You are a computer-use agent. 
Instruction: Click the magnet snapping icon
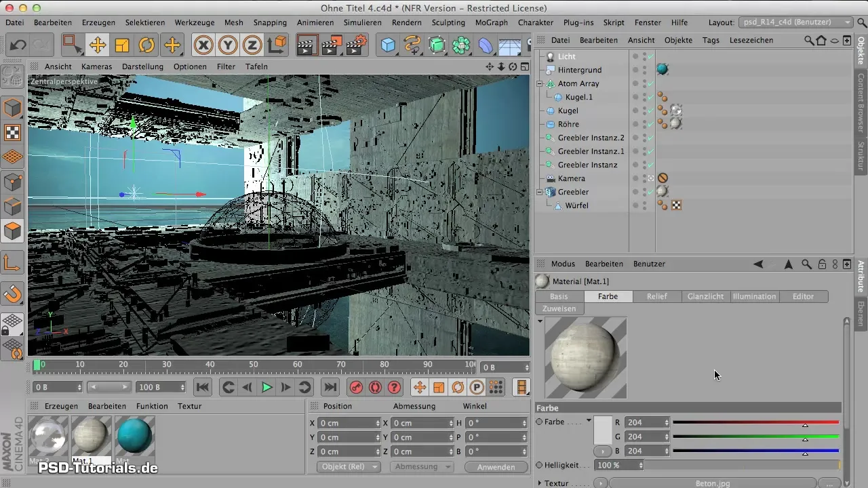pos(13,293)
